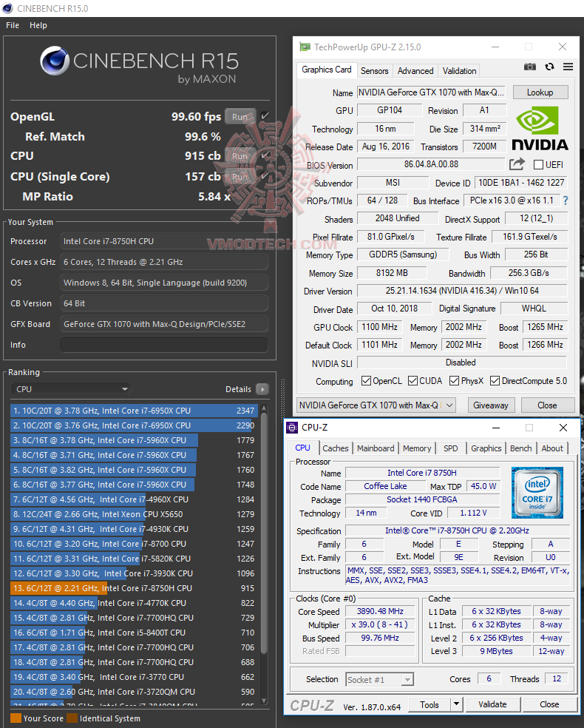Switch to the CPU-Z Mainboard tab

coord(376,448)
